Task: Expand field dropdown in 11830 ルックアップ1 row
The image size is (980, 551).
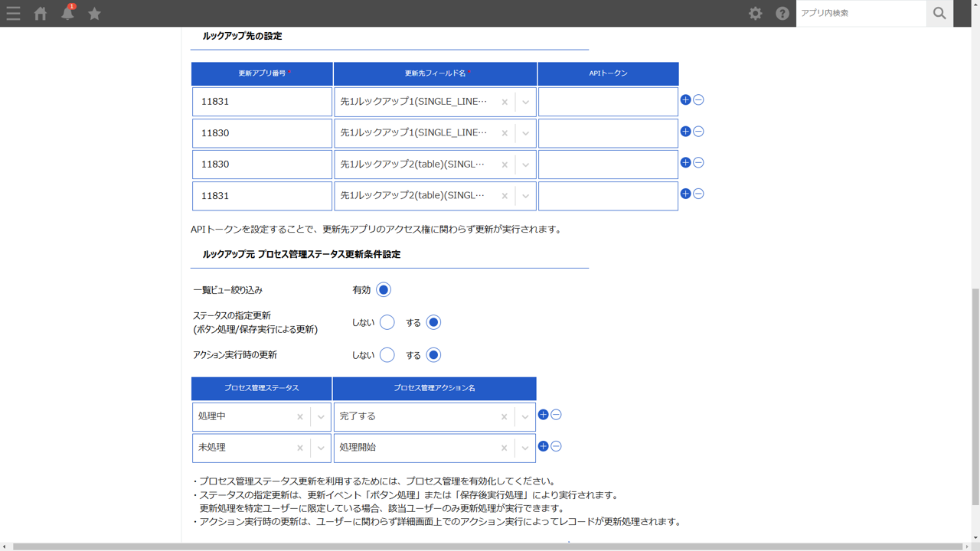Action: (x=525, y=133)
